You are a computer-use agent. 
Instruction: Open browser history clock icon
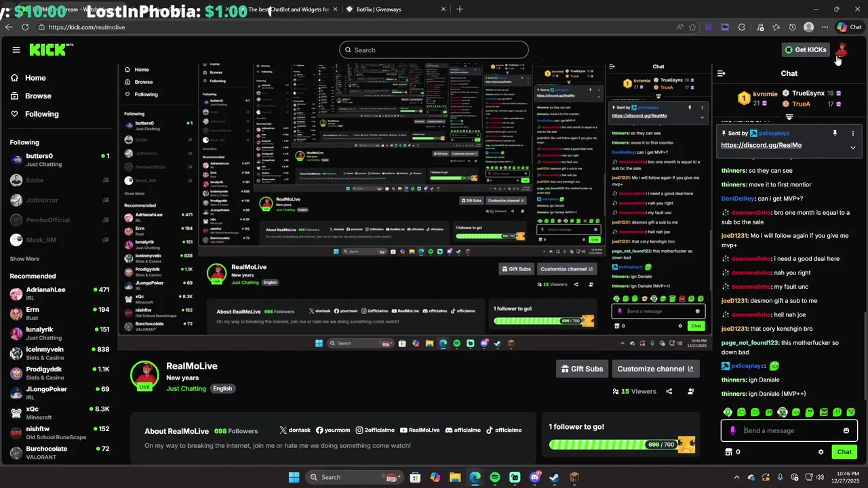[792, 27]
